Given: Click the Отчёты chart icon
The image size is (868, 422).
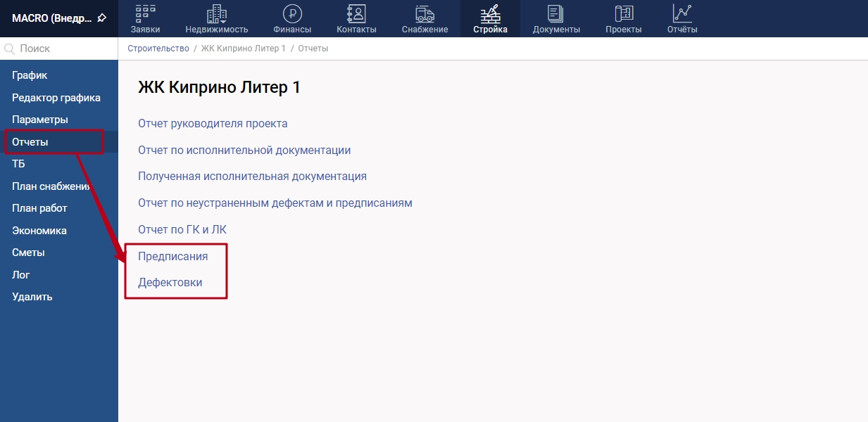Looking at the screenshot, I should 681,13.
